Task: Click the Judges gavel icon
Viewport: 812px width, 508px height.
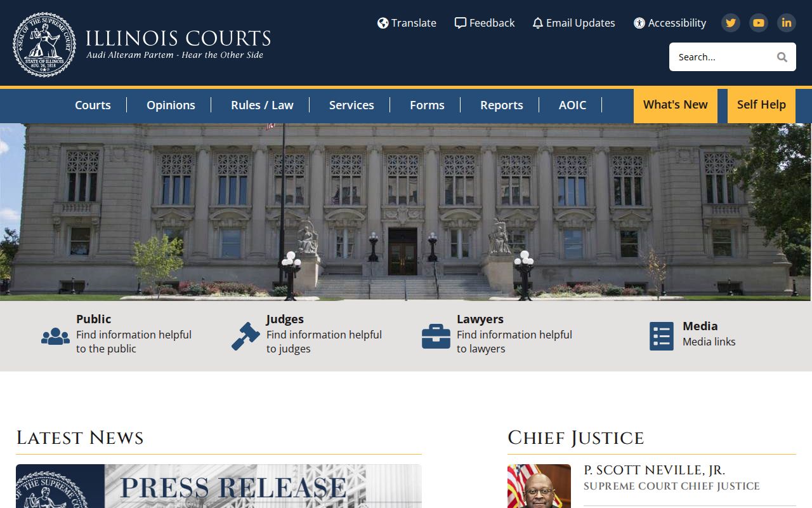Action: pos(246,336)
